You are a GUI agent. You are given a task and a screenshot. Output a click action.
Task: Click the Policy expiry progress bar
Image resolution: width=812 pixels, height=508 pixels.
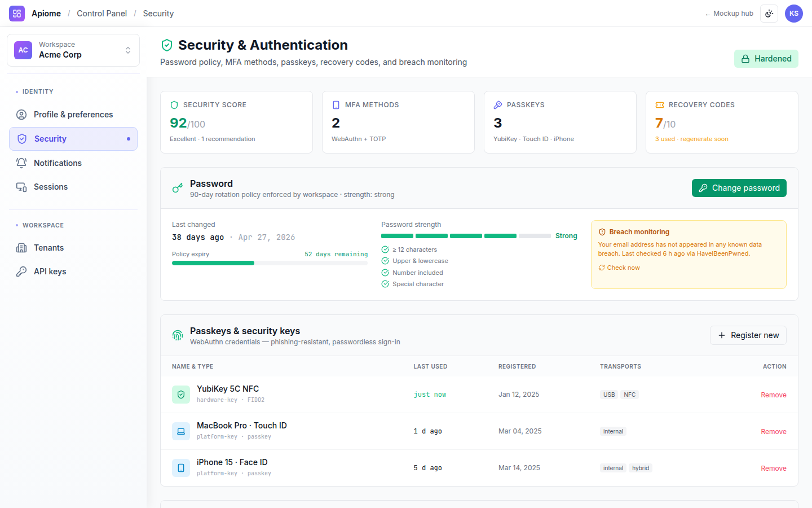(x=270, y=263)
